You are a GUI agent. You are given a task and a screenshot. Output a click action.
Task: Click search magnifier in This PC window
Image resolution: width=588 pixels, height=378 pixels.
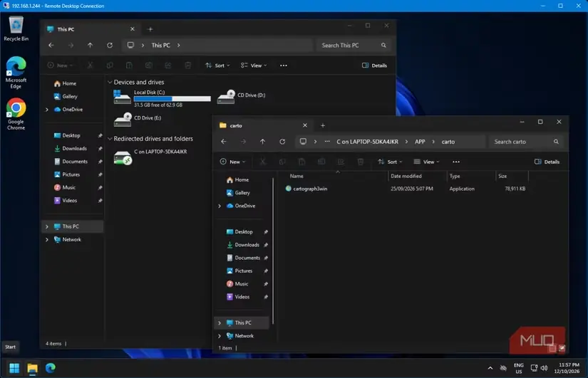point(383,46)
